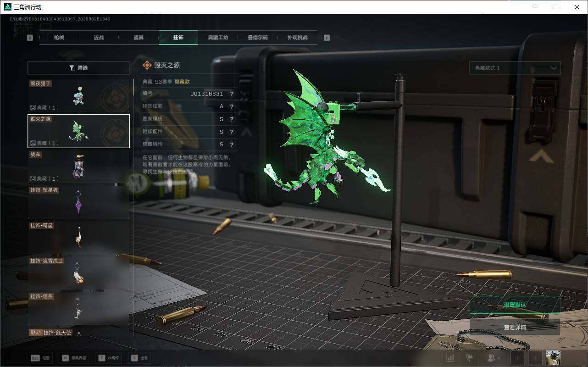Click the flag icon in bottom bar
This screenshot has height=367, width=588.
pos(469,358)
